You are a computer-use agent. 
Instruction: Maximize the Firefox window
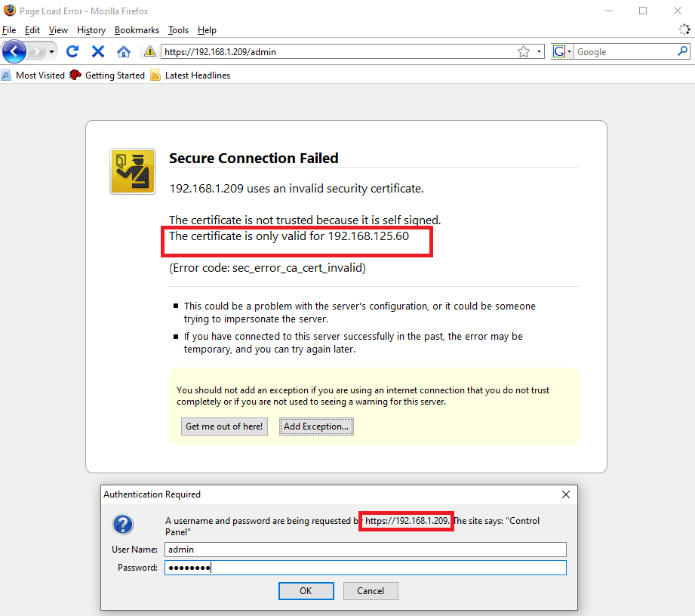643,11
